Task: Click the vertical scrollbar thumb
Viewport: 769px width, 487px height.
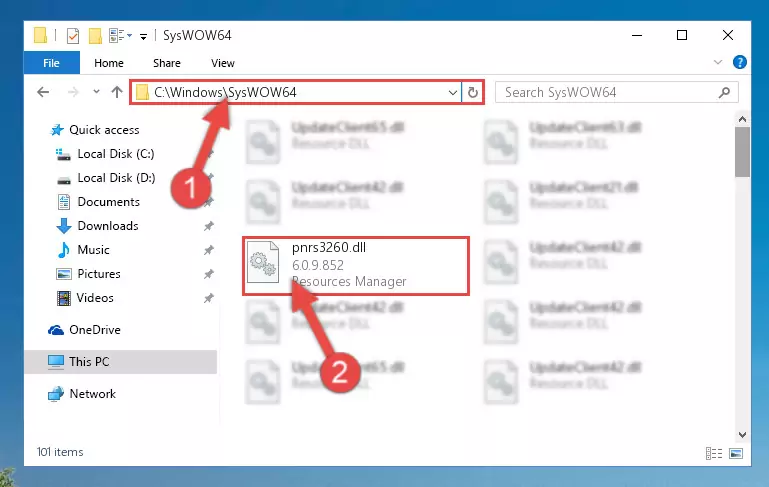Action: click(742, 152)
